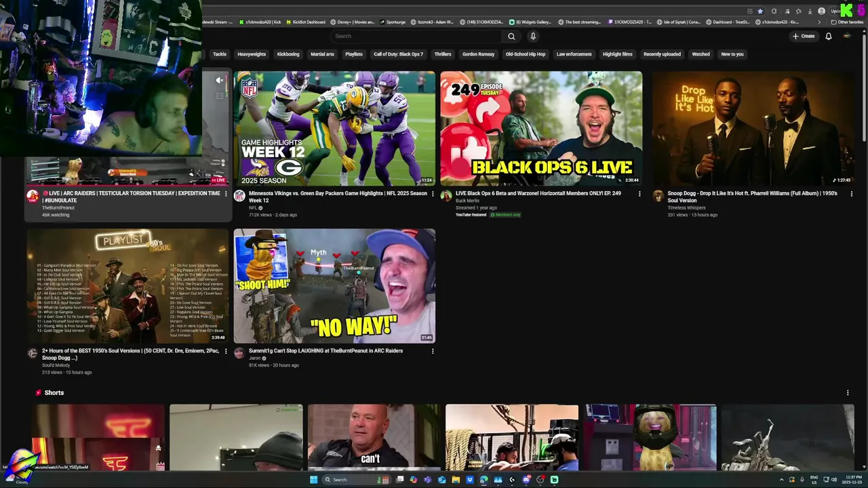This screenshot has width=868, height=488.
Task: Filter by the Tackle chip
Action: click(220, 54)
